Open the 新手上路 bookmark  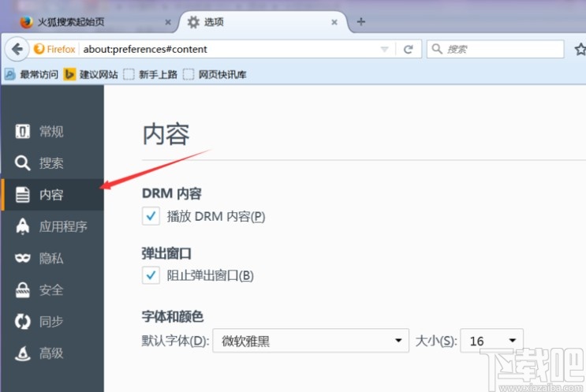pos(150,74)
